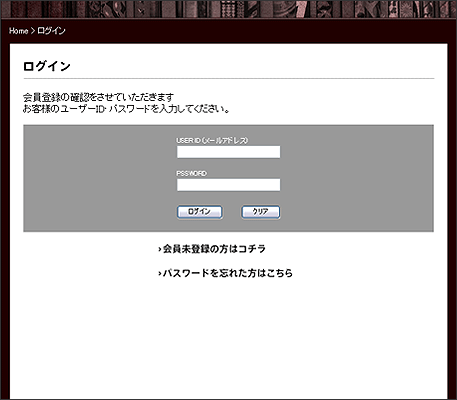Reset the form with the クリア button

261,212
